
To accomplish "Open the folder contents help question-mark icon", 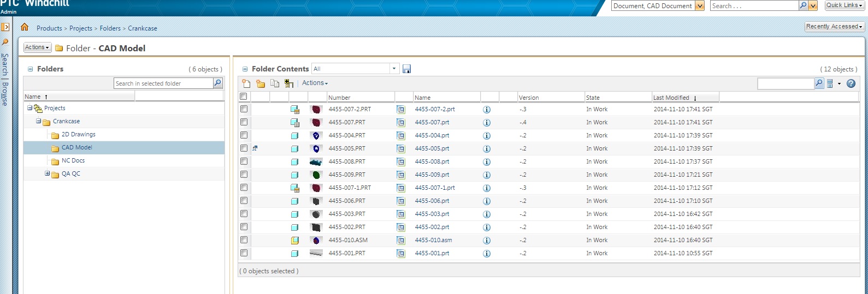I will click(851, 83).
